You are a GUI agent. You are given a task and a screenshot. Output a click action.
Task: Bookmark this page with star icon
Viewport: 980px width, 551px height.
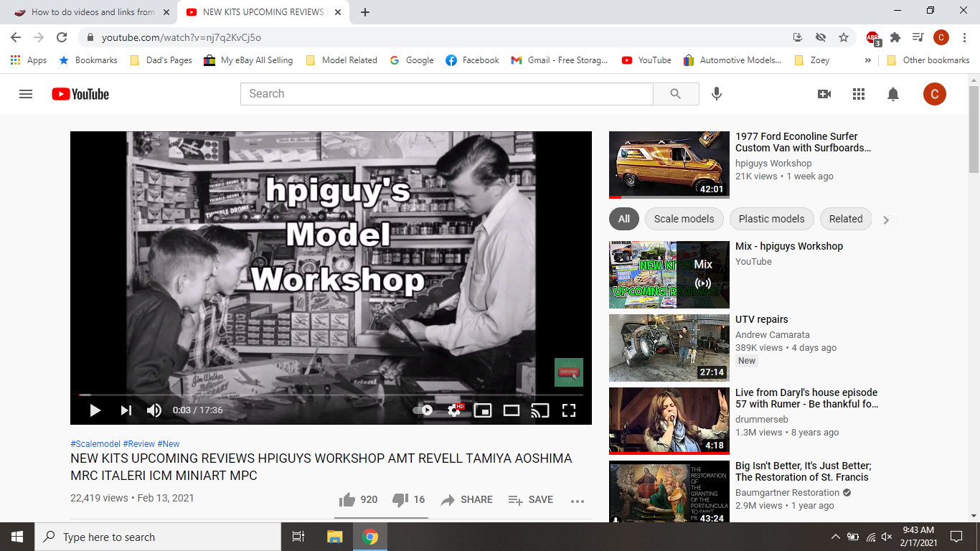[x=844, y=37]
